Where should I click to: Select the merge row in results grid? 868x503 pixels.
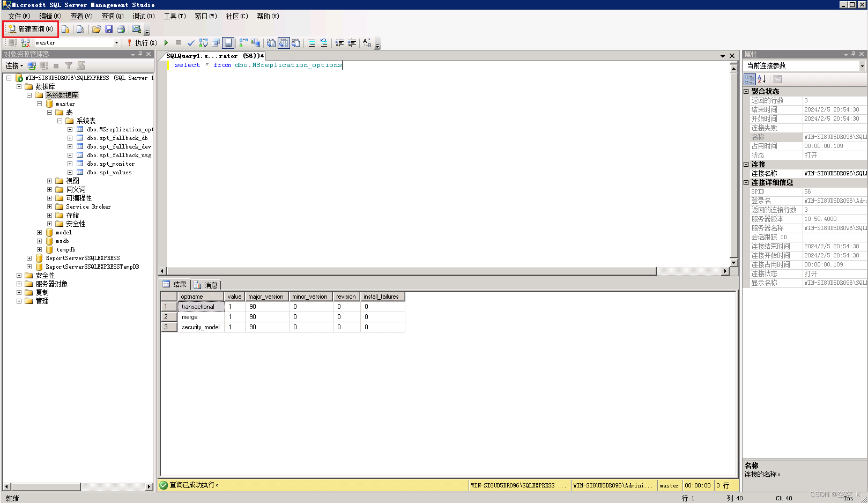(190, 317)
